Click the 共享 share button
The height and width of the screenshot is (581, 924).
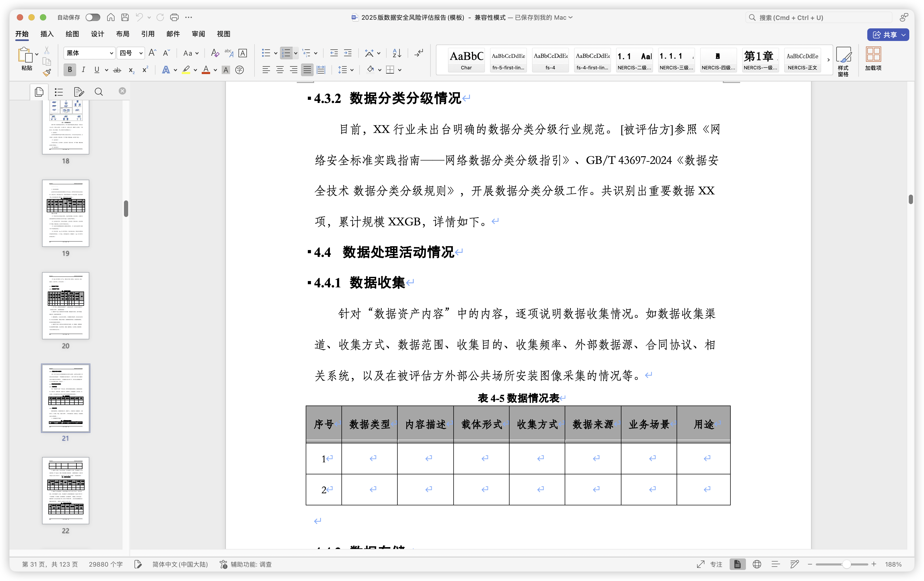point(888,34)
